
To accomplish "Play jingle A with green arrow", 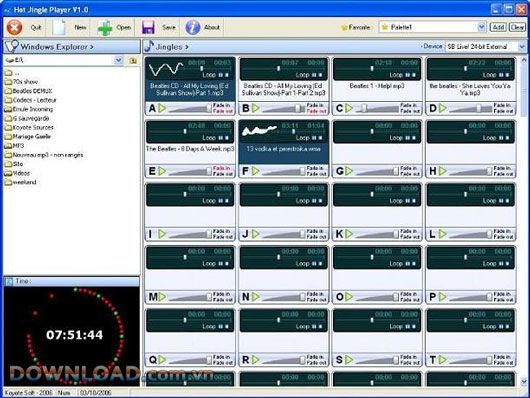I will tap(162, 108).
